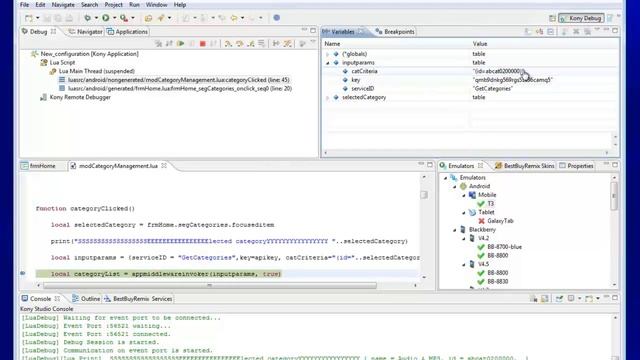Switch to the BestBuyRemix Skins tab
The height and width of the screenshot is (360, 640).
pos(525,166)
